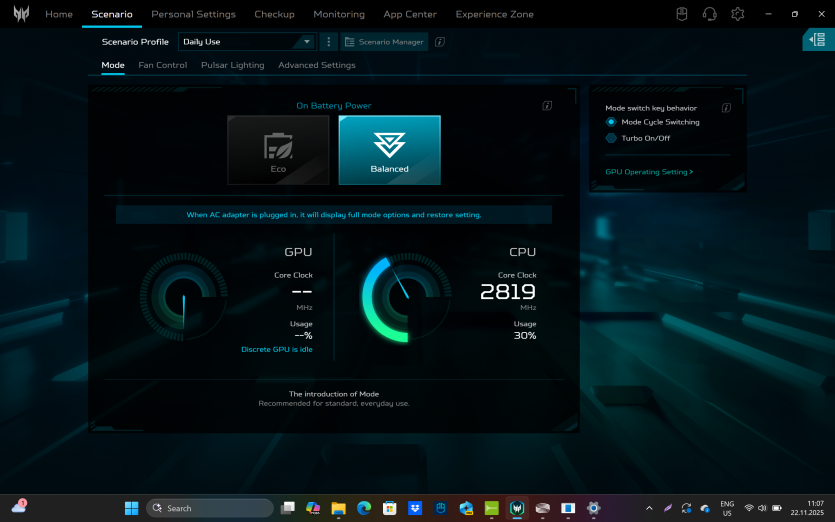Switch to the Fan Control tab
The width and height of the screenshot is (835, 522).
162,65
